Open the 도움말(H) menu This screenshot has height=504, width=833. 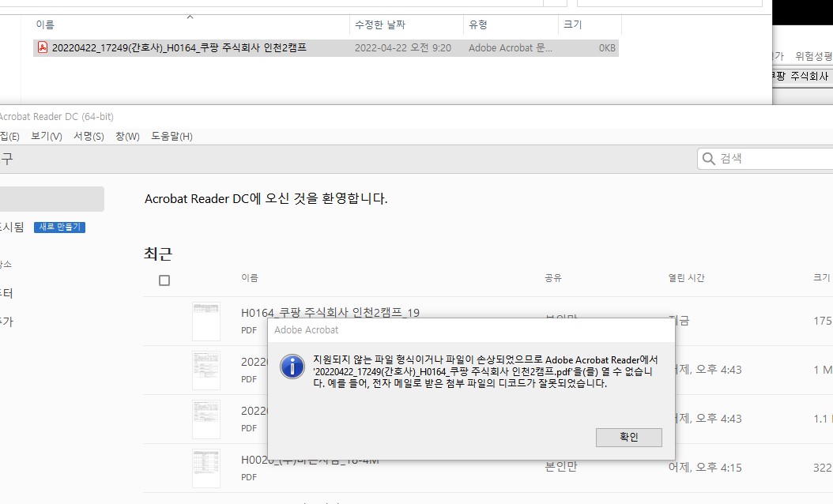click(x=171, y=137)
